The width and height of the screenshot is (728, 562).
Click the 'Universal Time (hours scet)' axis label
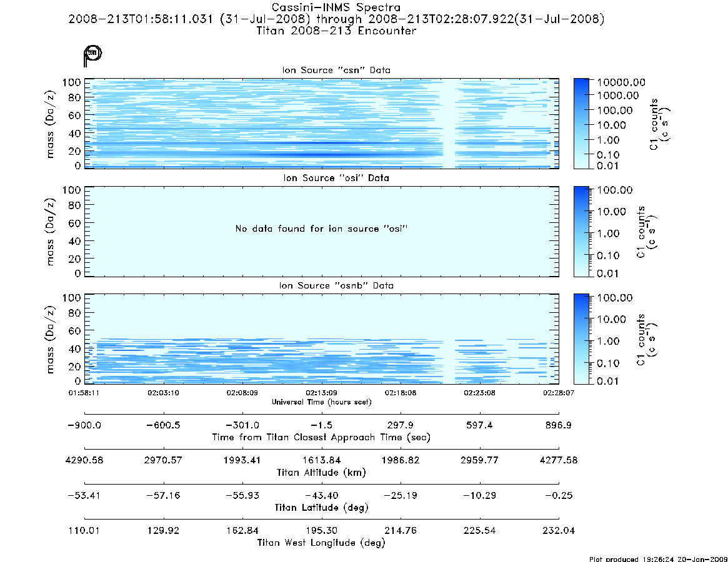[x=322, y=402]
